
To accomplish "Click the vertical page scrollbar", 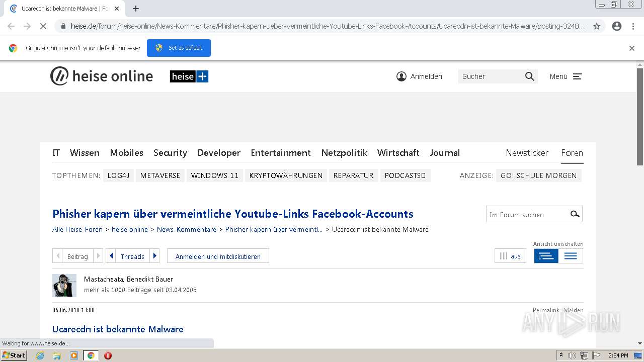I will 640,117.
